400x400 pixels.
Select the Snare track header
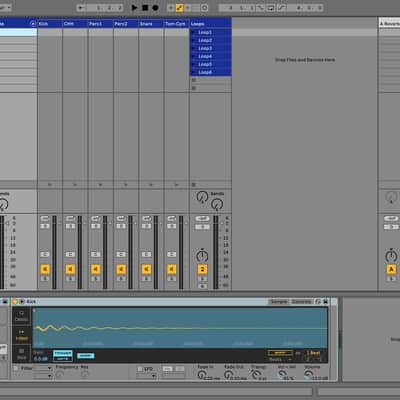click(x=151, y=24)
